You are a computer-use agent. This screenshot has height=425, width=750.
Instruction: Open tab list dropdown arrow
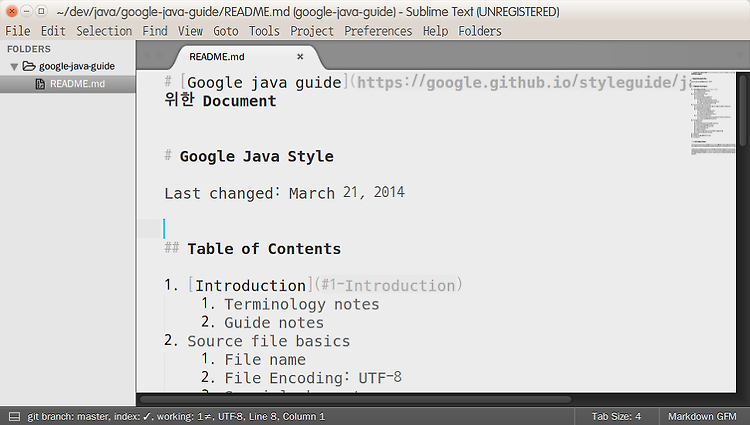[x=741, y=55]
